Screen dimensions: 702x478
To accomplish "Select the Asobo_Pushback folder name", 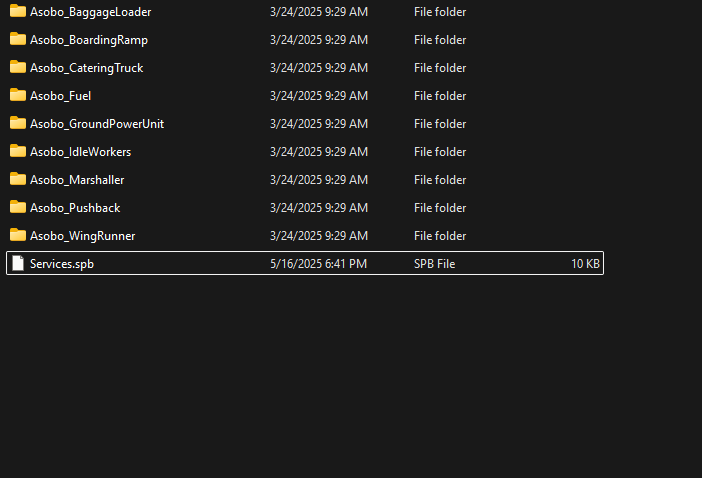I will point(75,208).
